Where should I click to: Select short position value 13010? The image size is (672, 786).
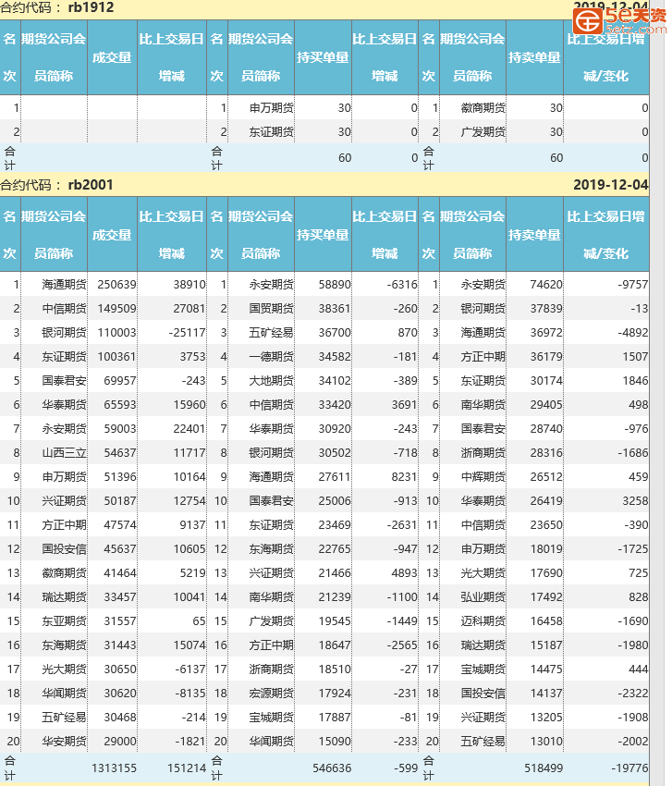546,742
